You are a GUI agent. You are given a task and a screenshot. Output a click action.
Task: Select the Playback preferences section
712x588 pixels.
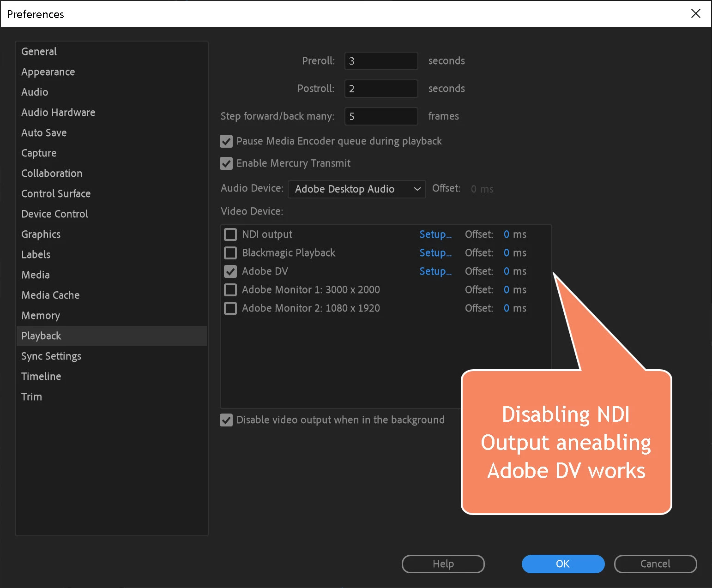pyautogui.click(x=111, y=336)
